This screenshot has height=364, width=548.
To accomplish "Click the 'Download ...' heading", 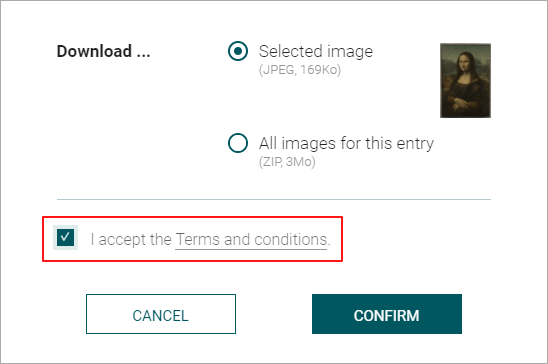I will (103, 51).
